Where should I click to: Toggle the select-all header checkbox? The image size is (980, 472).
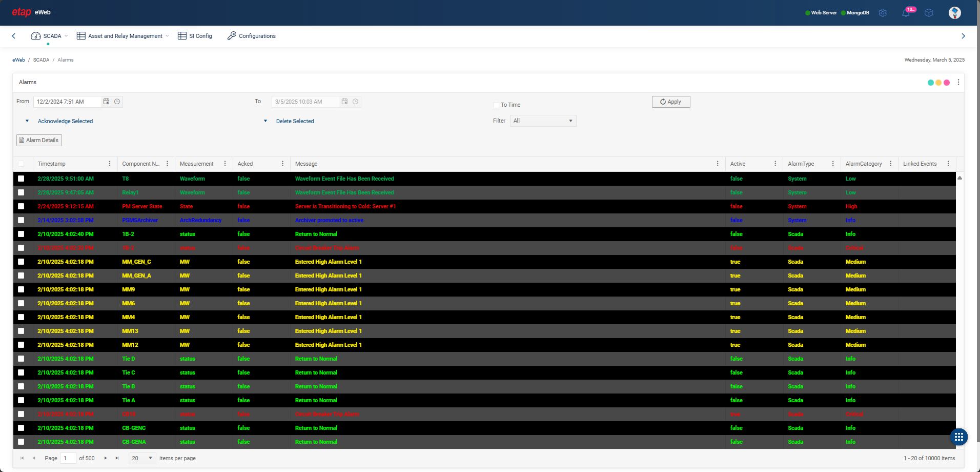pos(21,164)
